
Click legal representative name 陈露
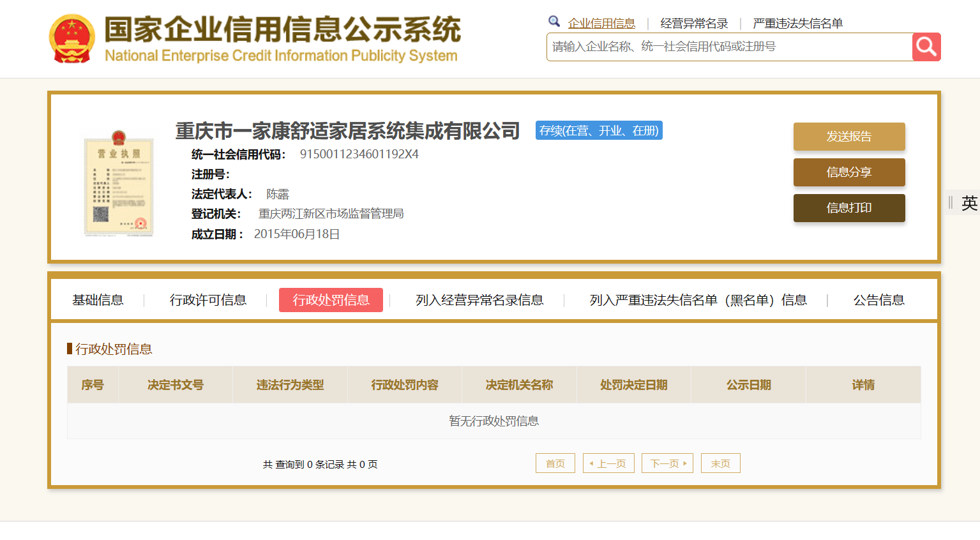point(278,194)
